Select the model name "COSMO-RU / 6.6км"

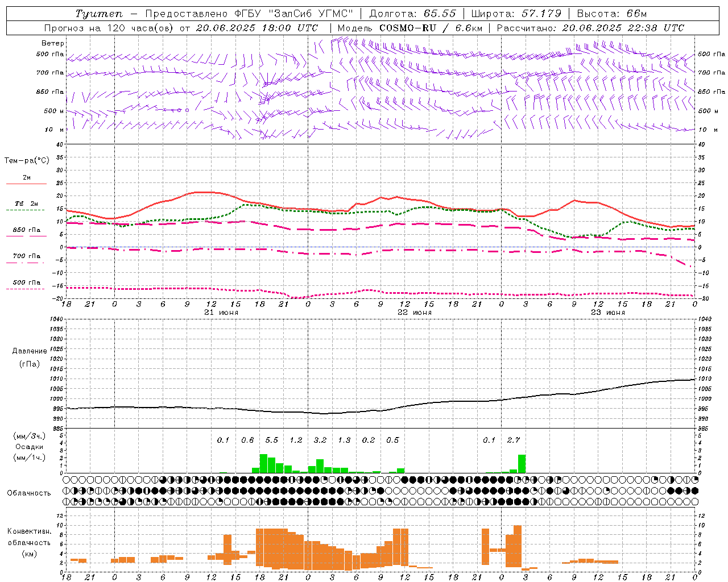tap(431, 28)
